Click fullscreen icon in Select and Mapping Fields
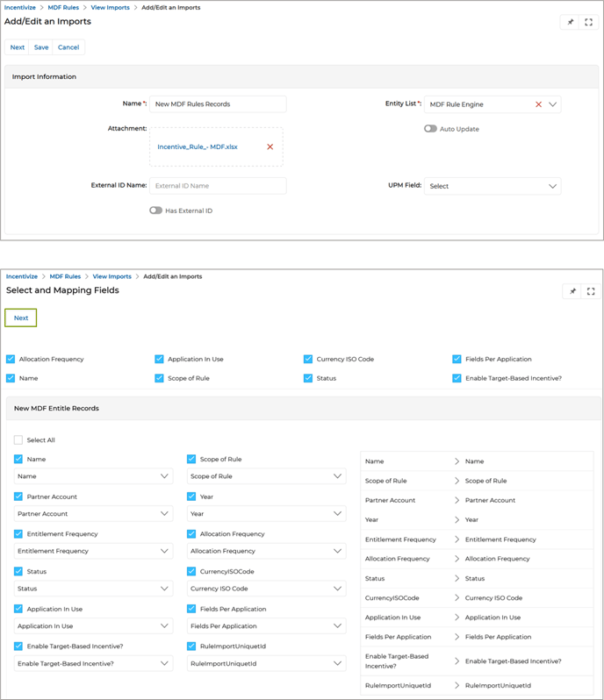The image size is (604, 700). [x=591, y=291]
